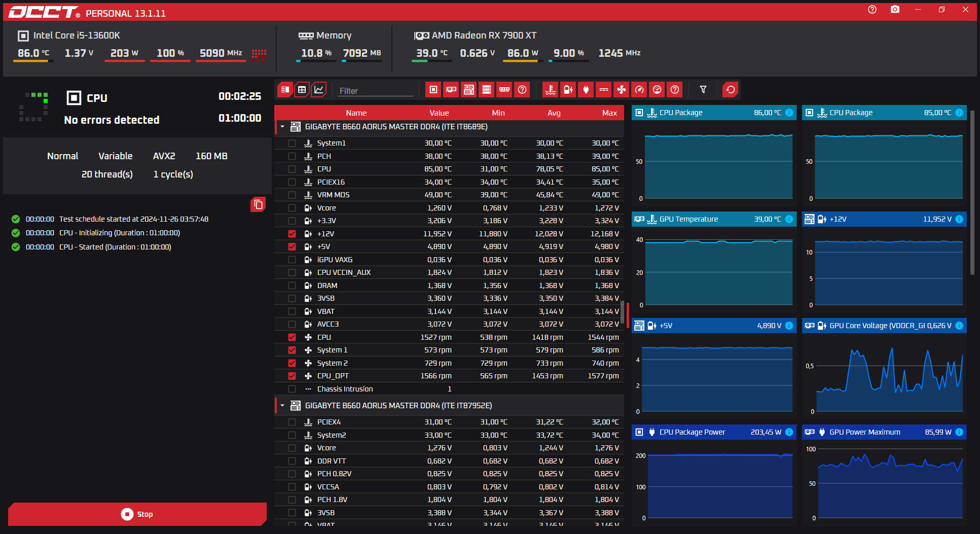Toggle the question-mark filter beside the usage gauge
Image resolution: width=980 pixels, height=534 pixels.
point(675,90)
